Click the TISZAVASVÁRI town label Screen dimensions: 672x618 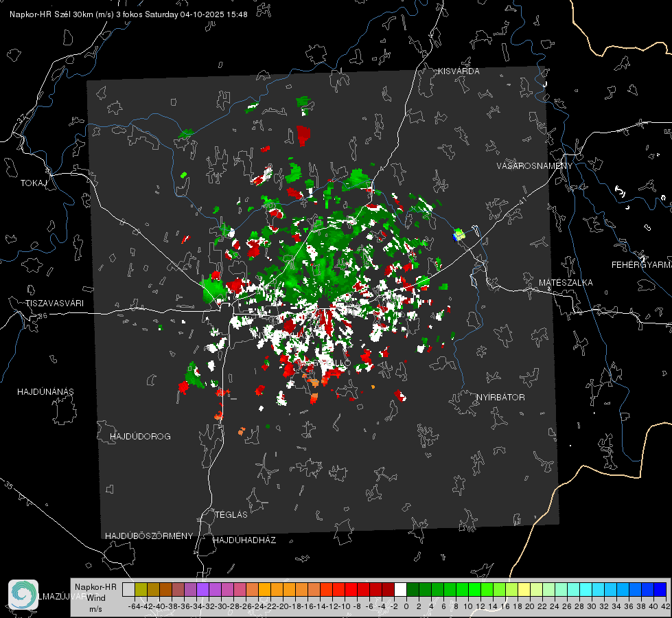[x=54, y=304]
